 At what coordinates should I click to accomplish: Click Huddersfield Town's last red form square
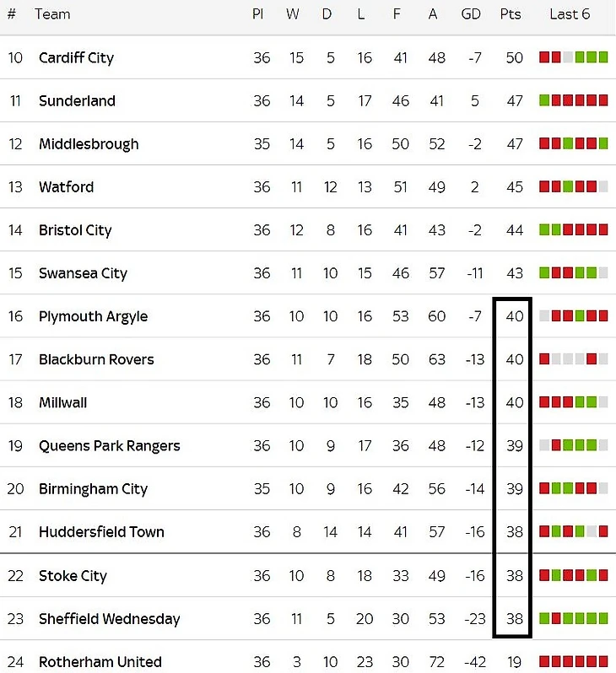coord(603,532)
